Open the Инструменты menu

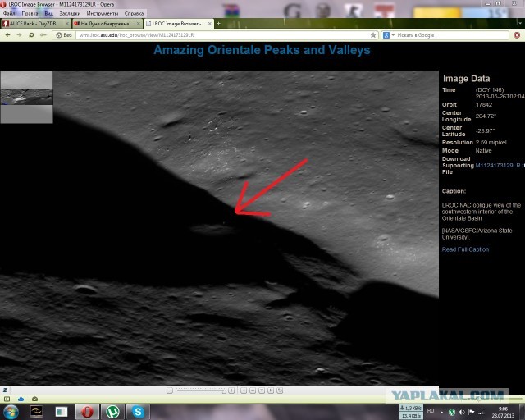click(102, 13)
